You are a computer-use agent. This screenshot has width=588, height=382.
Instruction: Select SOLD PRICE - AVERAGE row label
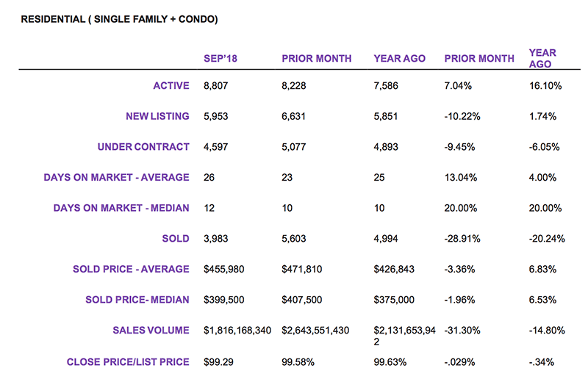click(x=131, y=270)
